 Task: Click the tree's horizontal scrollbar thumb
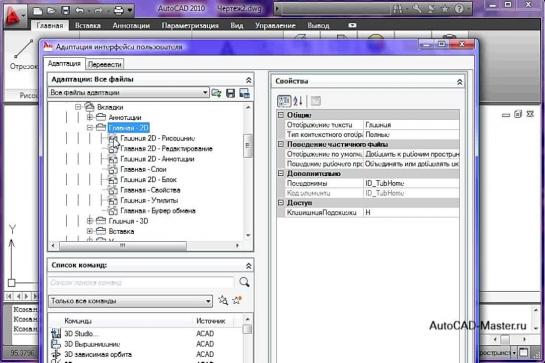[x=123, y=245]
